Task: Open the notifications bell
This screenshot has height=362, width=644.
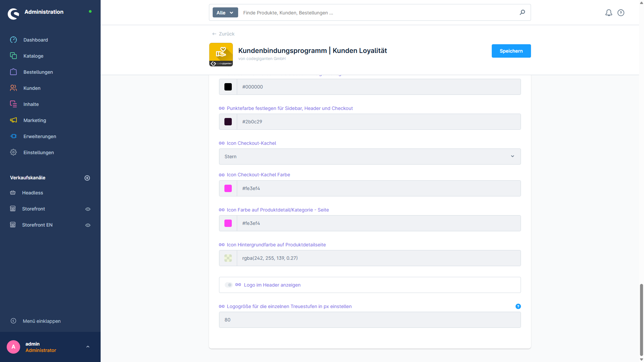Action: (x=609, y=13)
